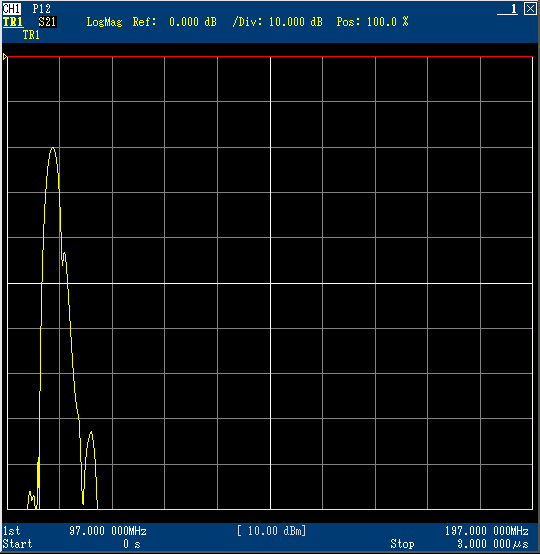
Task: Click the 1st label in status bar
Action: (x=12, y=531)
